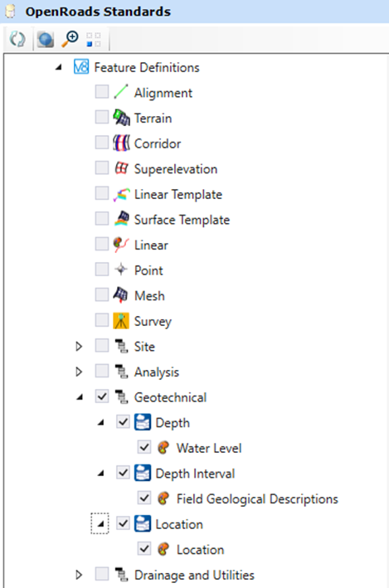The height and width of the screenshot is (588, 389).
Task: Click the Depth Interval blue icon
Action: pyautogui.click(x=143, y=473)
